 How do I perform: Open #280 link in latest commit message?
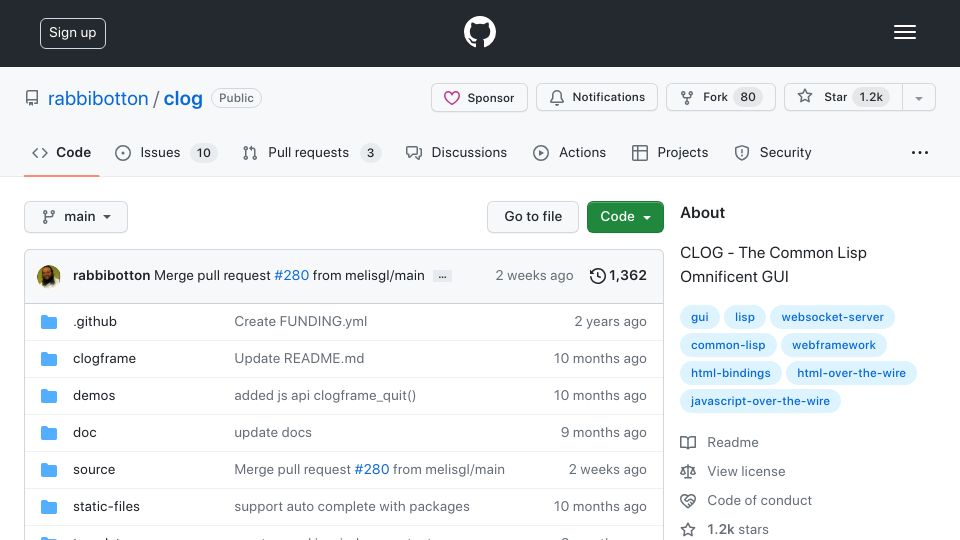click(291, 276)
